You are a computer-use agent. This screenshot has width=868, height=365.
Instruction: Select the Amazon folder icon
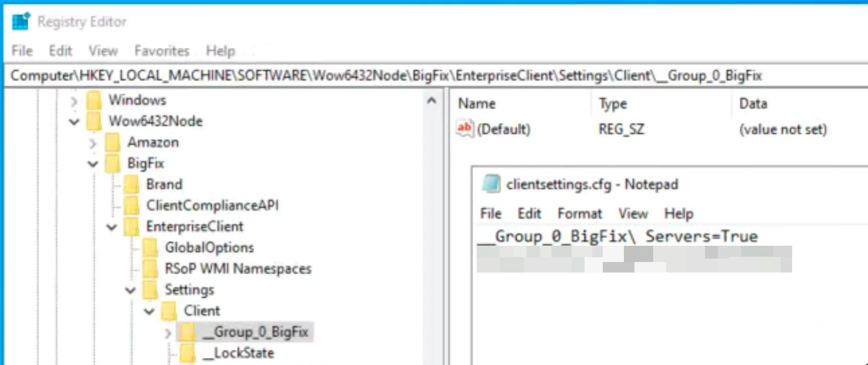(113, 142)
